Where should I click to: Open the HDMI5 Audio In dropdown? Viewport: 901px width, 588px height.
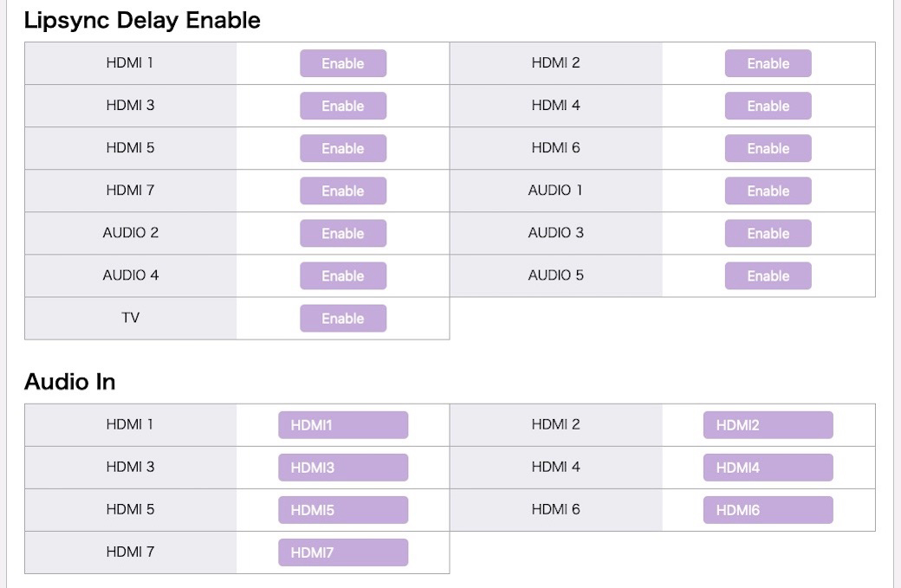pyautogui.click(x=343, y=510)
